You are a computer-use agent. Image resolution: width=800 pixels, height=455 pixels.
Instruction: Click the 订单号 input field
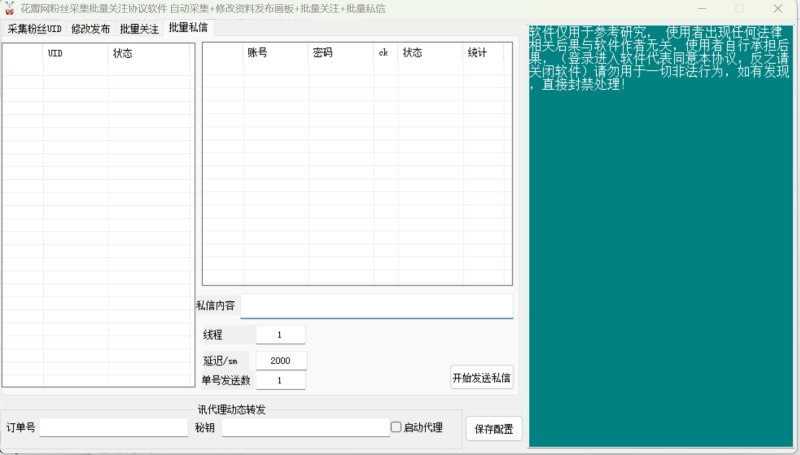[114, 427]
